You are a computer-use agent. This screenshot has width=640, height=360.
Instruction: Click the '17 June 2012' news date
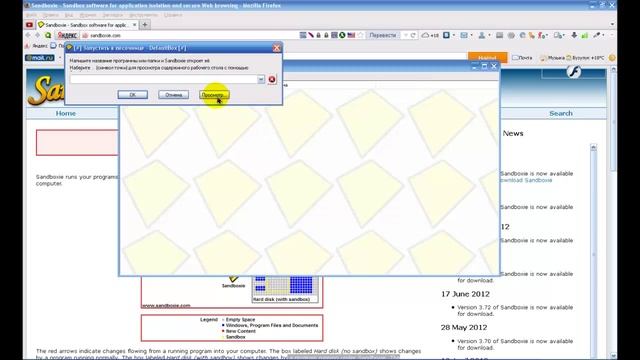tap(465, 294)
